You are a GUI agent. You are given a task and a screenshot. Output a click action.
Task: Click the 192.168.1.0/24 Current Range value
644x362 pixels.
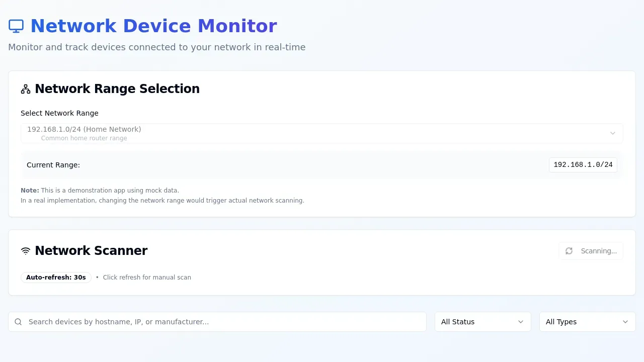583,164
